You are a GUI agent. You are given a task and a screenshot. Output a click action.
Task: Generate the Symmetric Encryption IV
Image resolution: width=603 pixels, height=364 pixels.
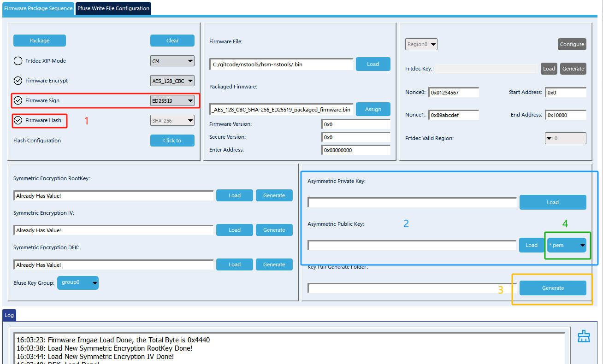(x=274, y=230)
